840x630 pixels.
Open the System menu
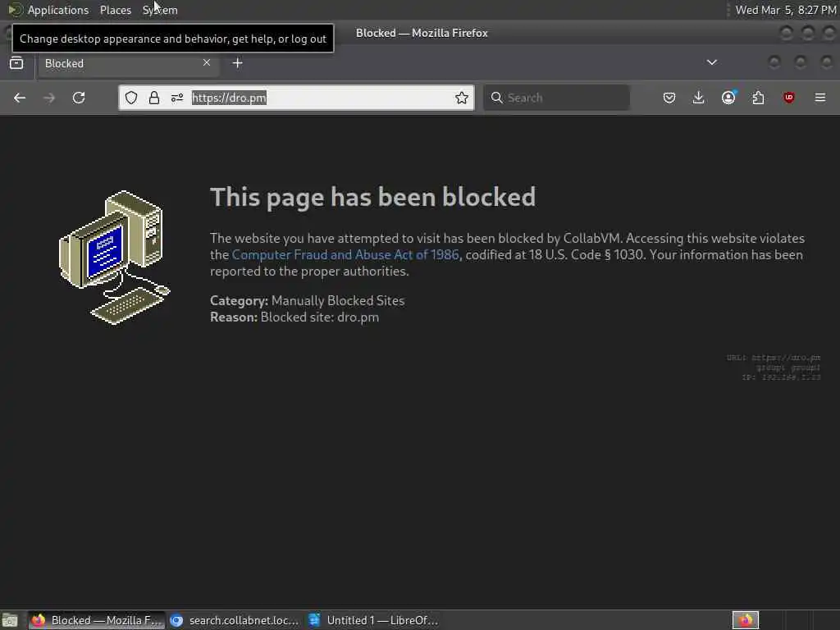click(x=160, y=10)
